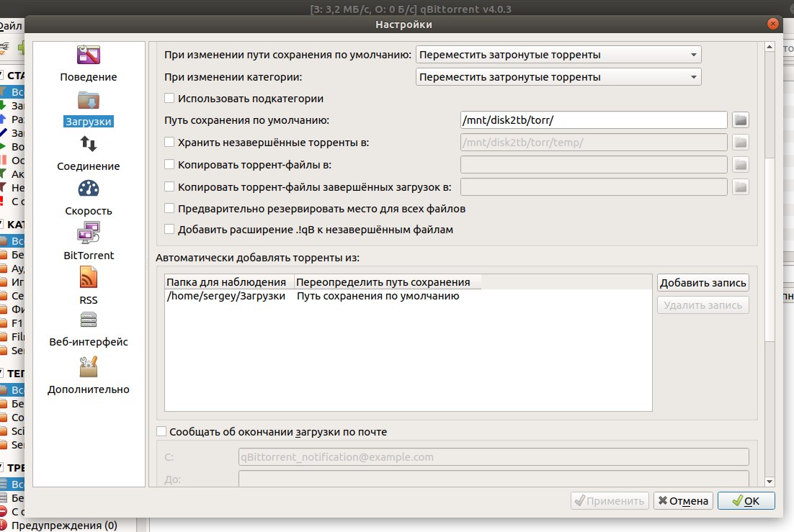Click Переопределить путь сохранения column header
Image resolution: width=794 pixels, height=532 pixels.
[x=388, y=282]
